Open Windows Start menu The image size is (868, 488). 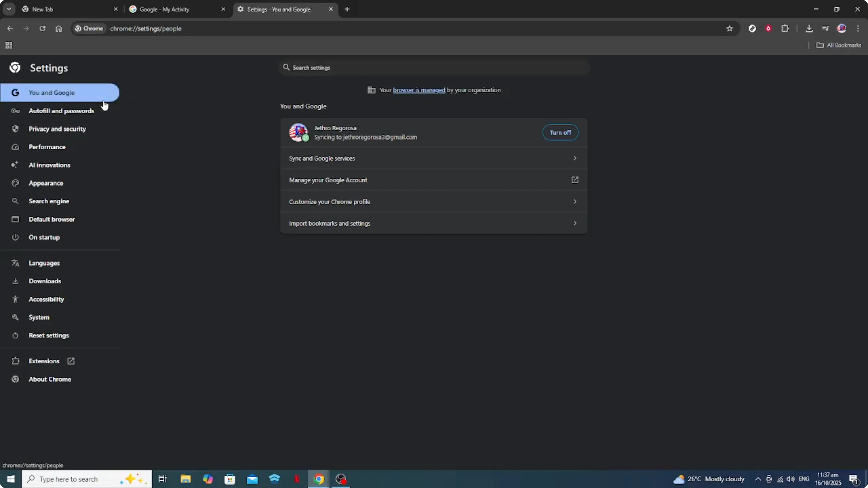[11, 479]
